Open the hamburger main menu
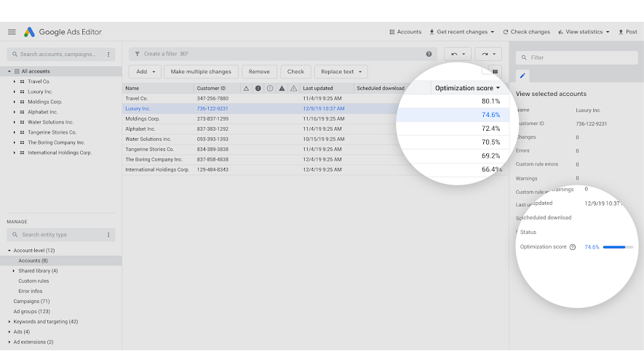644x351 pixels. [12, 31]
